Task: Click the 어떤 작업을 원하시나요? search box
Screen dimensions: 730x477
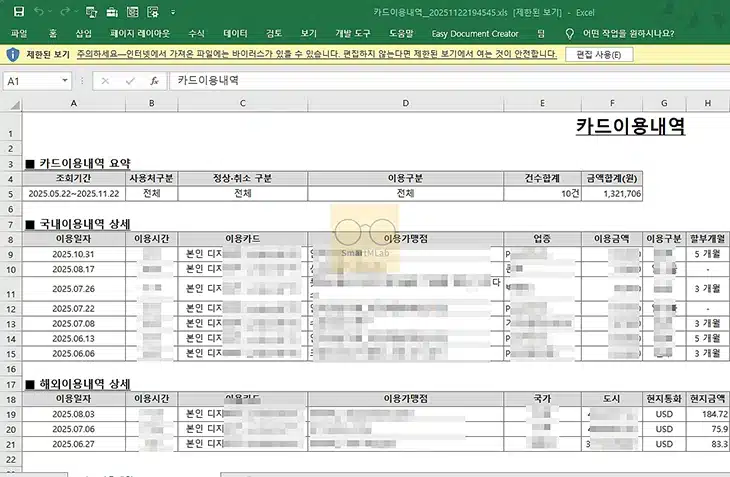Action: [x=628, y=34]
